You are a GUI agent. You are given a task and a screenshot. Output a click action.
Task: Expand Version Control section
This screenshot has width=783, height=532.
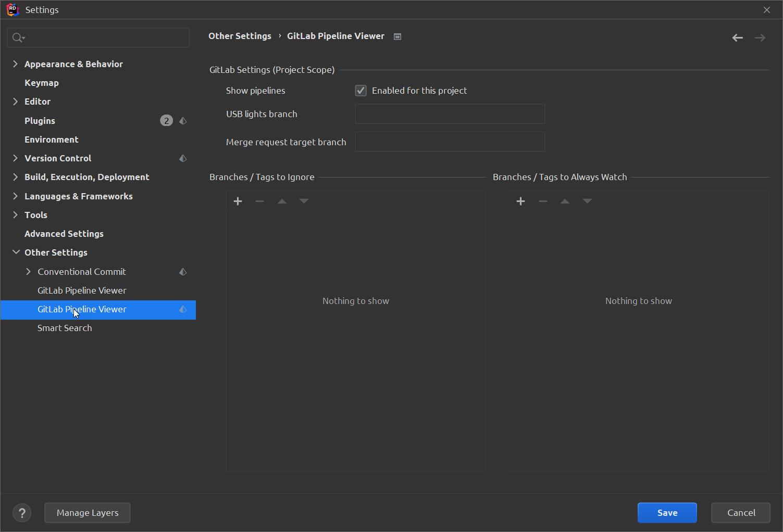click(x=15, y=158)
